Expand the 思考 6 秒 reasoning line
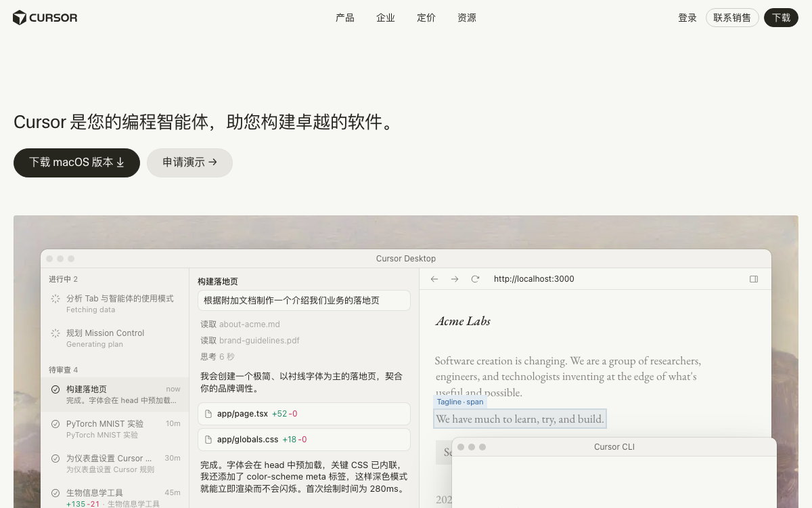812x508 pixels. 217,357
